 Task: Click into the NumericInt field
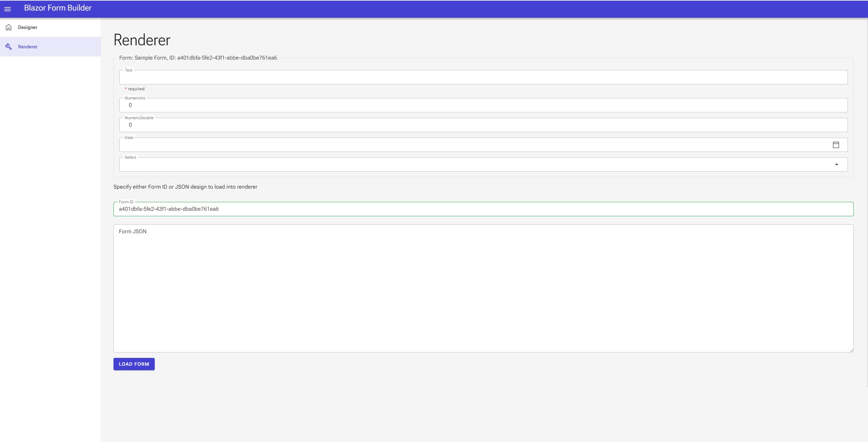coord(483,105)
